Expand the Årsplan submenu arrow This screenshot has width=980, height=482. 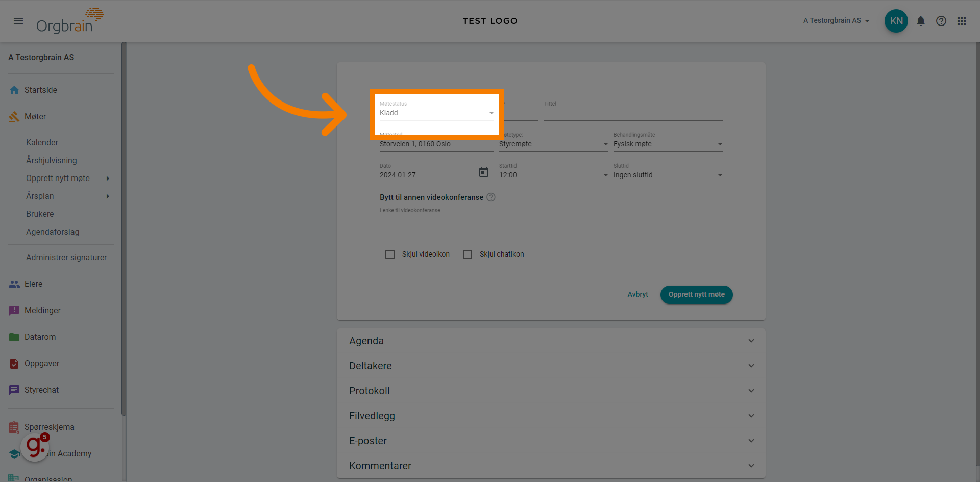108,196
